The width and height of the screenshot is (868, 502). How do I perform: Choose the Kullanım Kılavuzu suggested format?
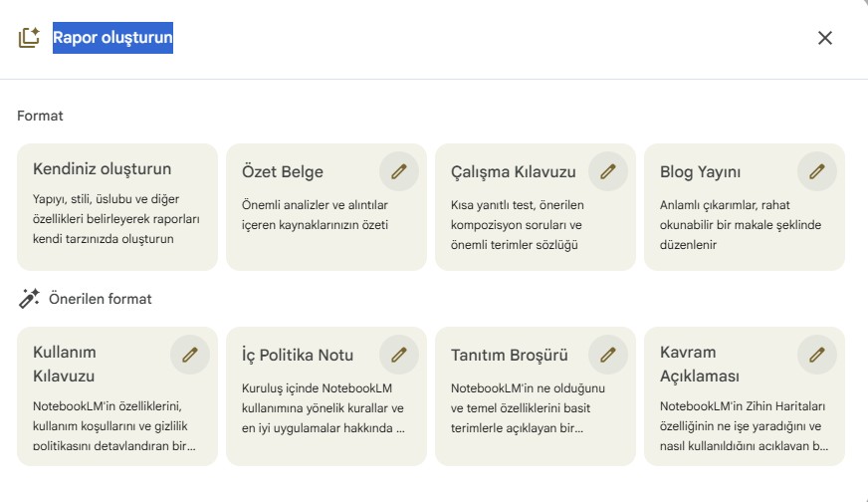(x=117, y=396)
